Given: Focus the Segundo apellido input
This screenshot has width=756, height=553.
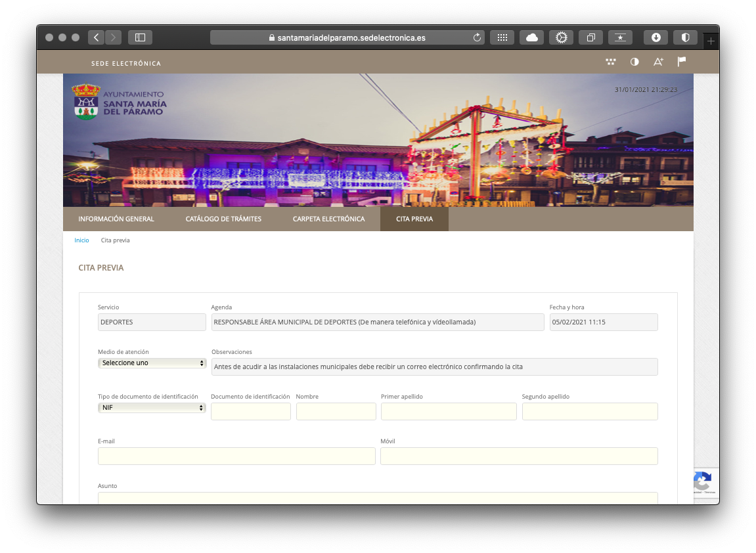Looking at the screenshot, I should tap(590, 412).
